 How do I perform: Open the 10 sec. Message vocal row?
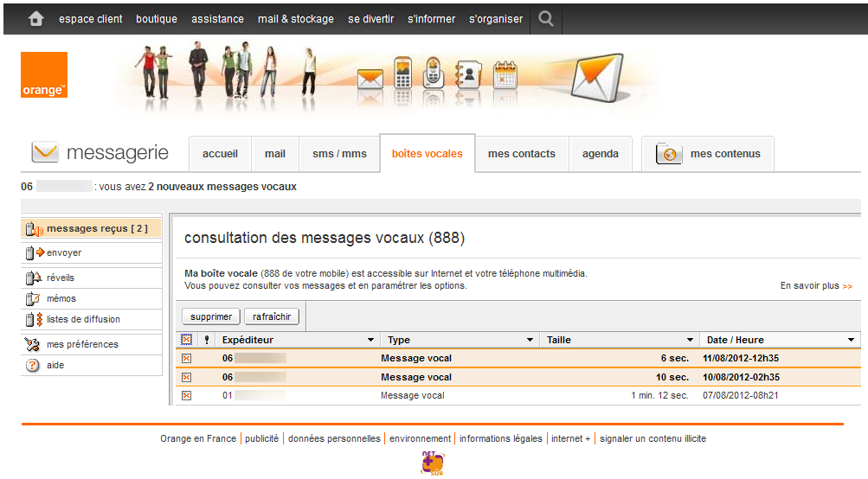coord(416,377)
